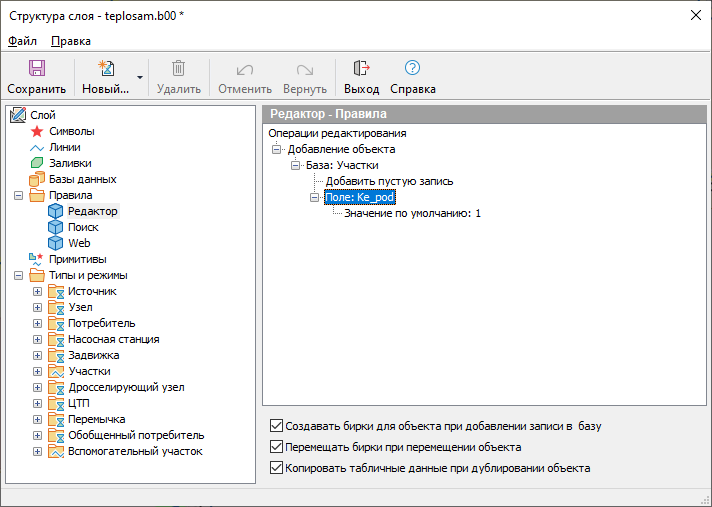Screen dimensions: 712x507
Task: Expand the Источник tree node
Action: pyautogui.click(x=38, y=291)
